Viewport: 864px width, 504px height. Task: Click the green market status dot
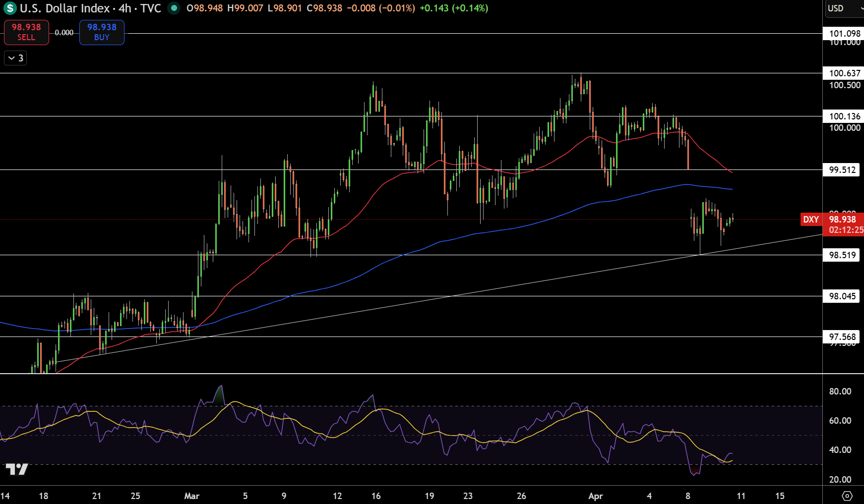pos(174,8)
